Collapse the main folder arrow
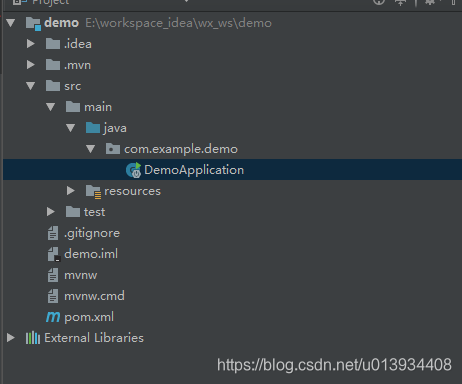462x384 pixels. [x=51, y=107]
